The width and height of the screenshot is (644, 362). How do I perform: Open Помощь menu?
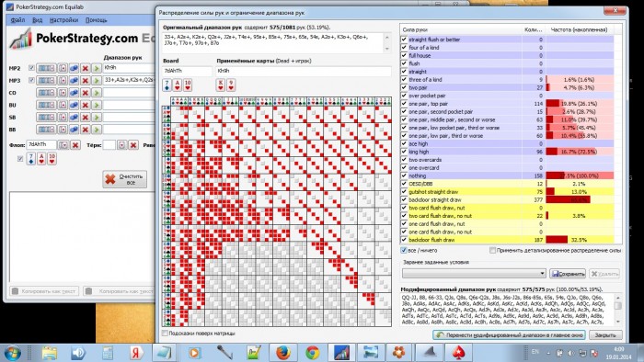pyautogui.click(x=96, y=20)
